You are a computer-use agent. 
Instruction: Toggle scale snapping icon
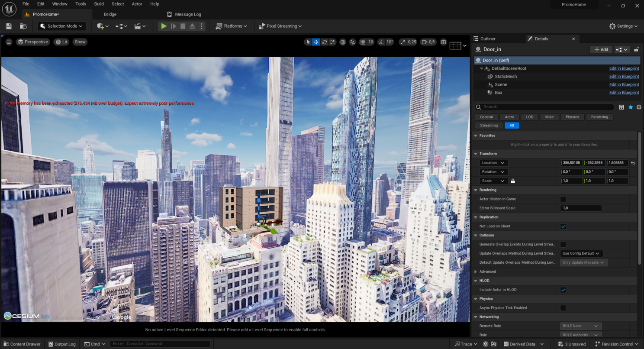[x=403, y=42]
